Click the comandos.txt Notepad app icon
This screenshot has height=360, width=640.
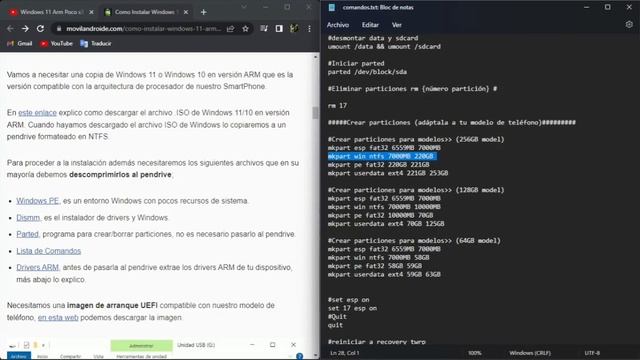(332, 7)
